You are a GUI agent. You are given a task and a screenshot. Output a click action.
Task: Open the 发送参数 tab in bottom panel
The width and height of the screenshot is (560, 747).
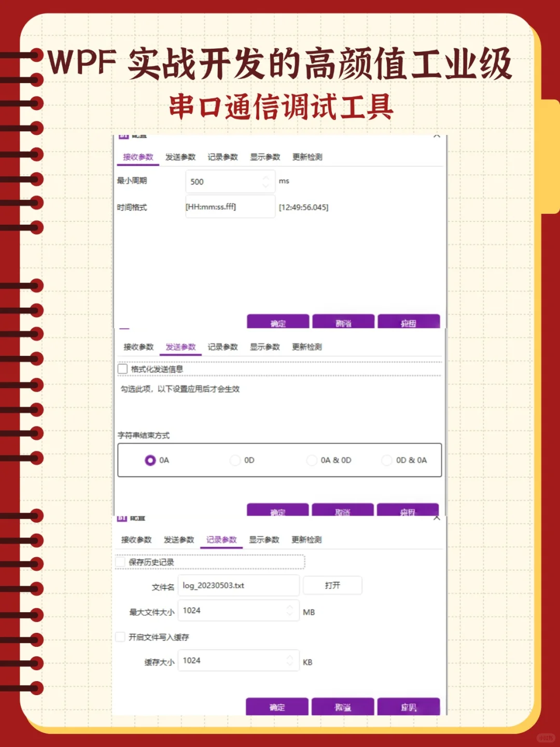point(178,539)
